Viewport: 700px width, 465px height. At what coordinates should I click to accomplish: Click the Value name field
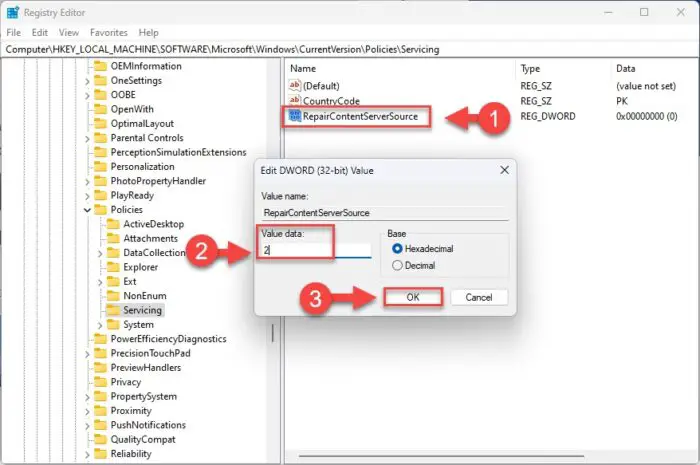tap(384, 213)
